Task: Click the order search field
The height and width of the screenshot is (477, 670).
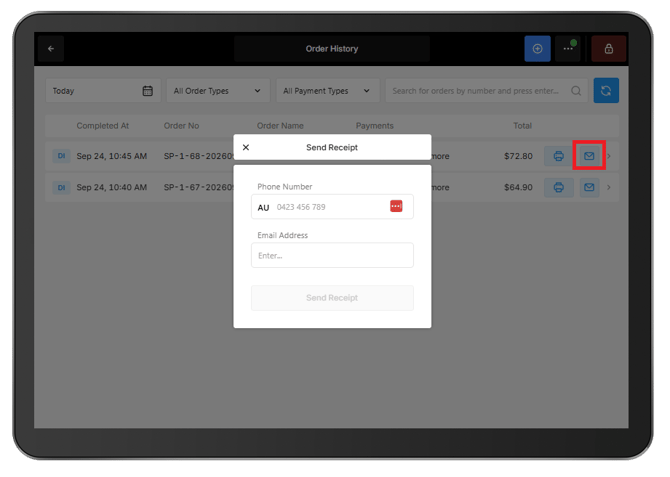Action: click(487, 91)
